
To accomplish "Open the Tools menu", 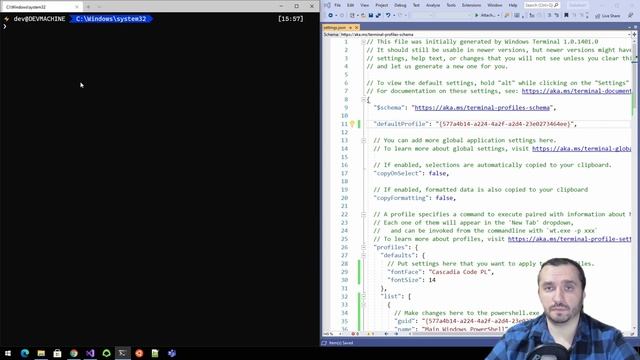I will click(x=451, y=5).
